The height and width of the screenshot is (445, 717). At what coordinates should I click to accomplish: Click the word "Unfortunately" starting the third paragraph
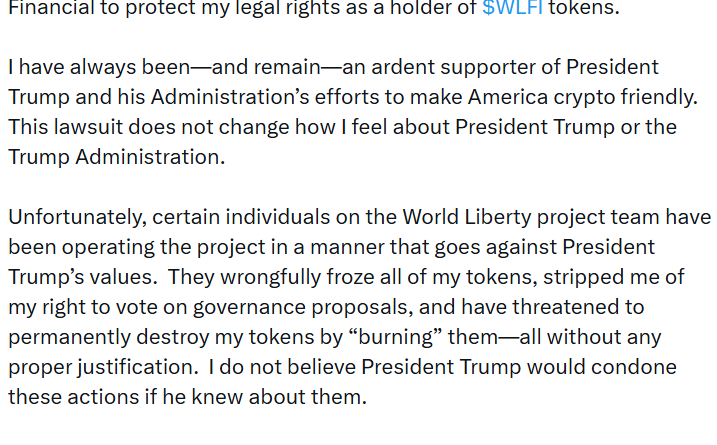tap(70, 217)
